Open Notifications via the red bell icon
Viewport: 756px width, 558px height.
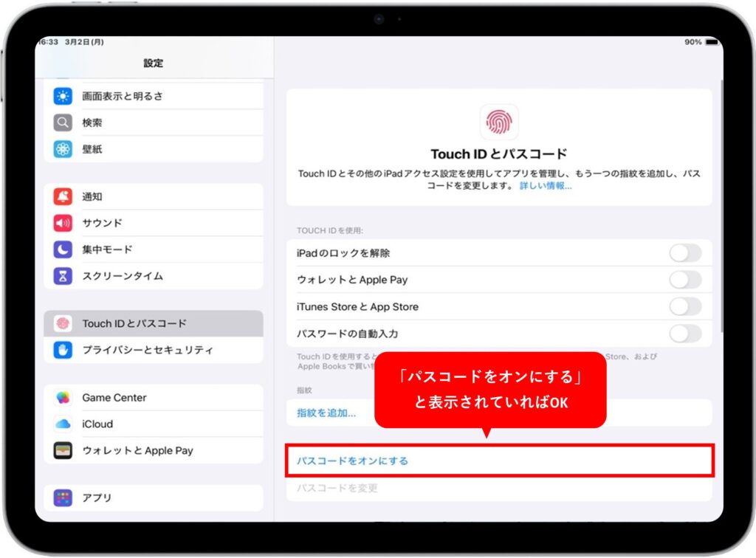click(63, 196)
